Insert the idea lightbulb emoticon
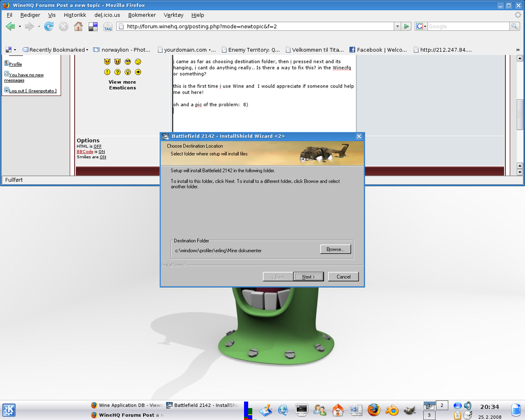 pos(128,72)
